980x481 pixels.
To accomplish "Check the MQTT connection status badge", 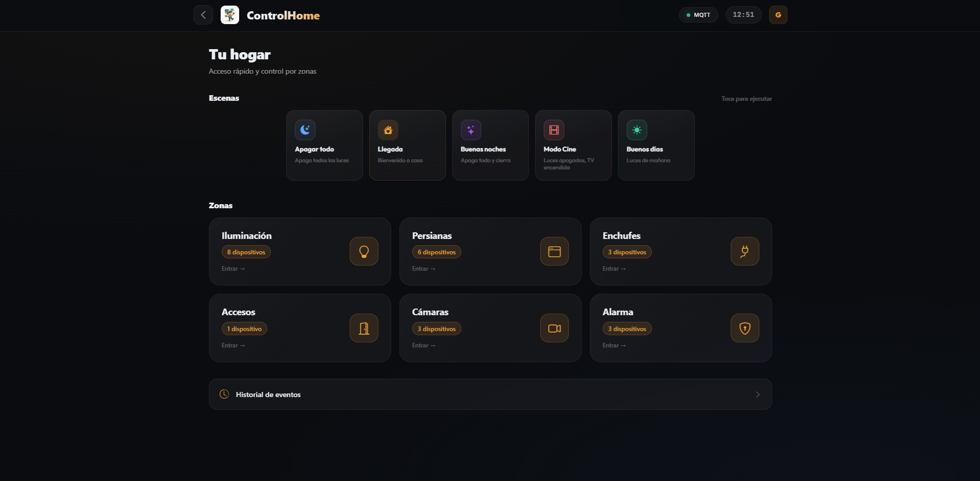I will point(698,15).
